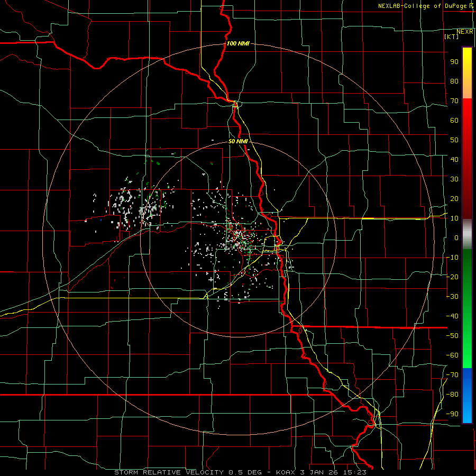This screenshot has width=476, height=476.
Task: Click the -10 knot scale label
Action: pos(452,258)
